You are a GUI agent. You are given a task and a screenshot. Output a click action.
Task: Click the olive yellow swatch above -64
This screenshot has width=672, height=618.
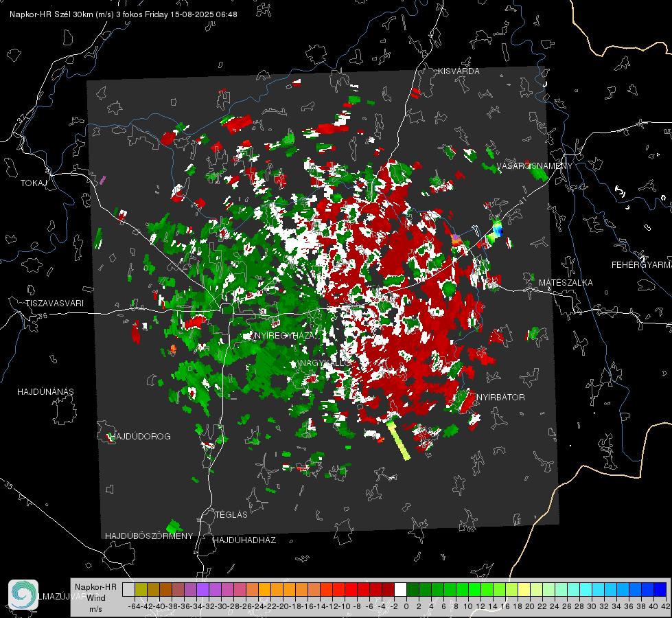pos(141,590)
